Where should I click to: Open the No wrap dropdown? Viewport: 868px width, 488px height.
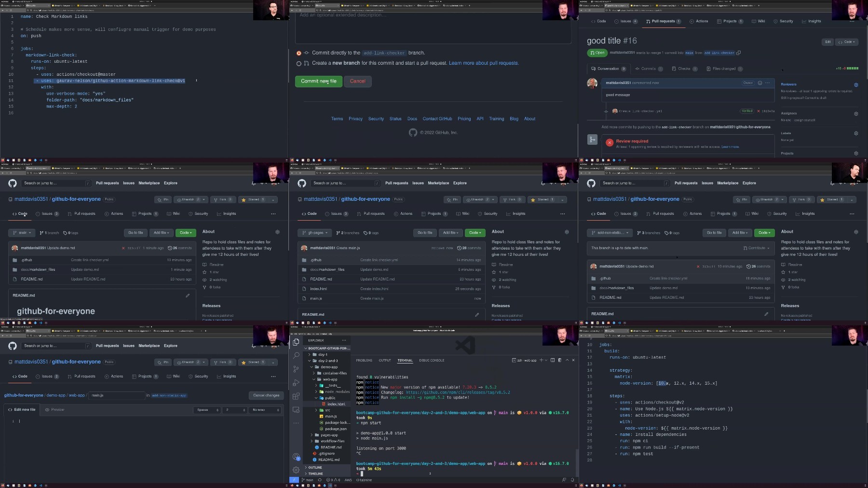pos(265,410)
